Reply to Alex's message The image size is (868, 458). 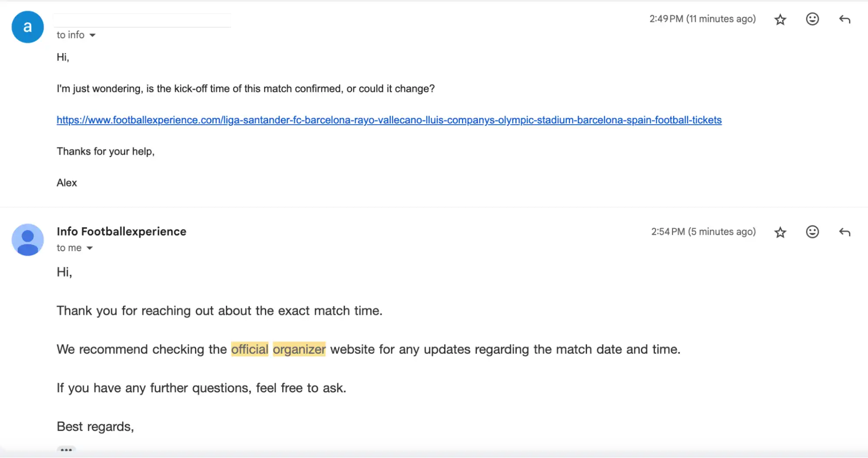click(x=844, y=19)
